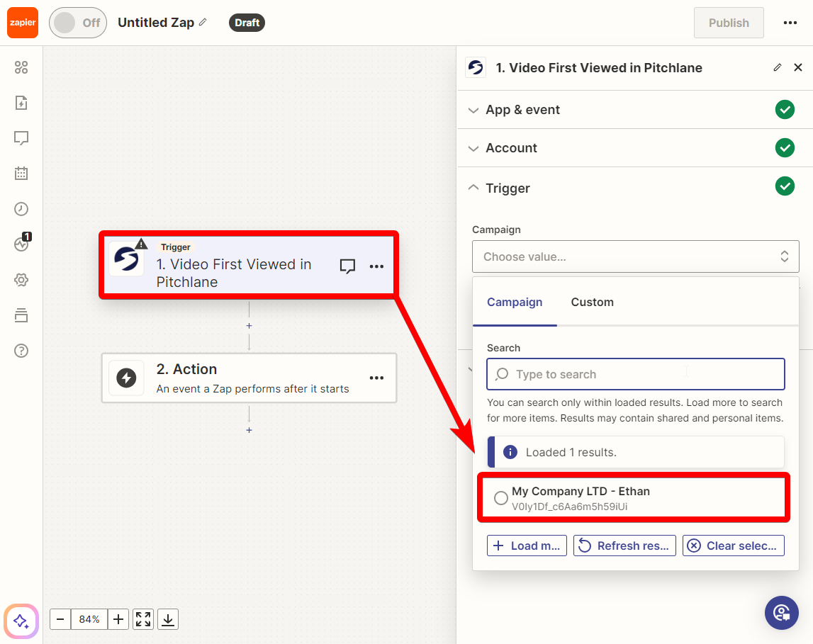
Task: Edit the Untitled Zap name pencil icon
Action: [x=203, y=22]
